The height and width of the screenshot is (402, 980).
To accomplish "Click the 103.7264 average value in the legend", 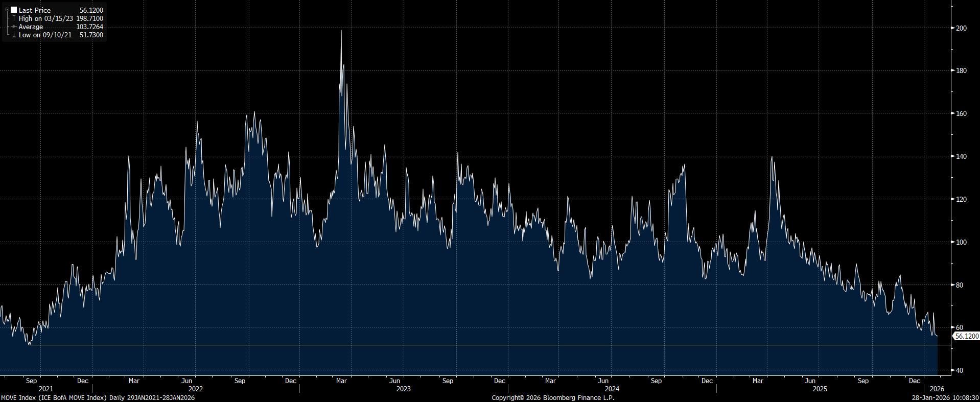I will coord(89,27).
